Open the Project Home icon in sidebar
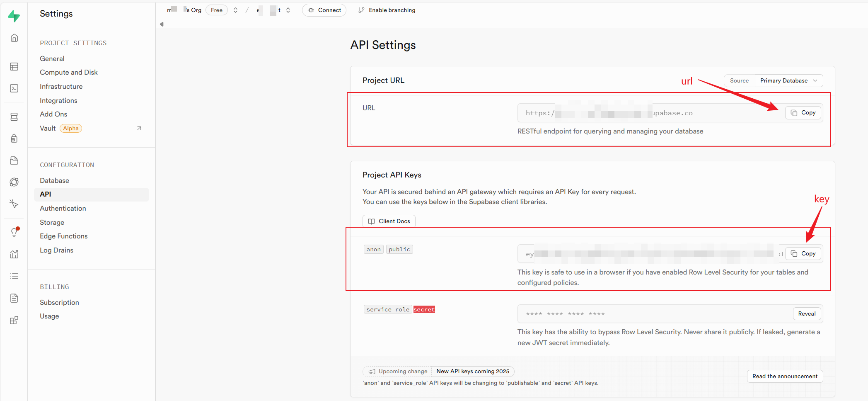 point(14,38)
